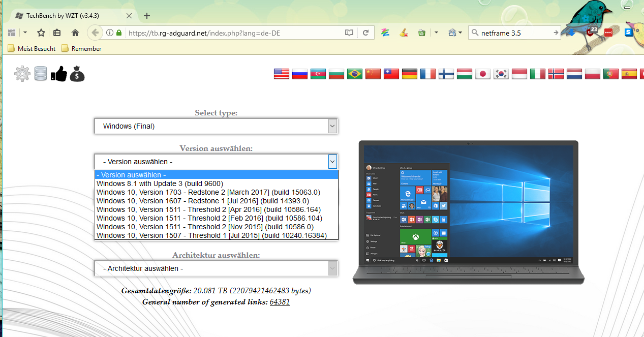Open the settings gear icon on the page
The image size is (644, 337).
[x=22, y=74]
